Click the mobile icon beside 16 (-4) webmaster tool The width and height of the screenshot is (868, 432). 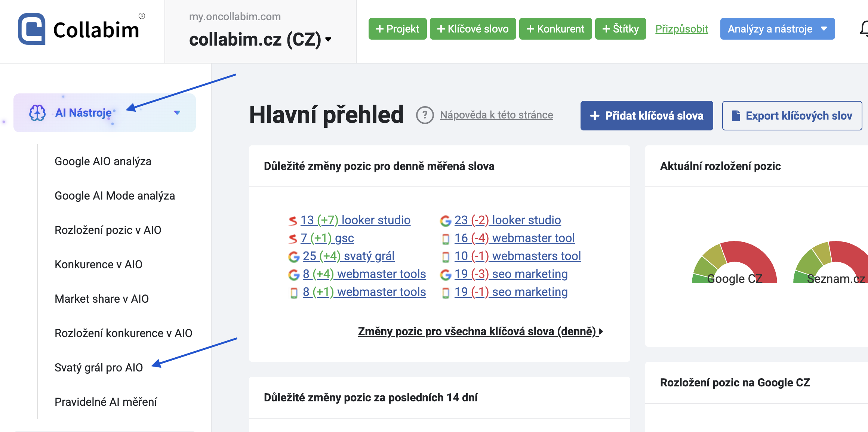point(446,239)
